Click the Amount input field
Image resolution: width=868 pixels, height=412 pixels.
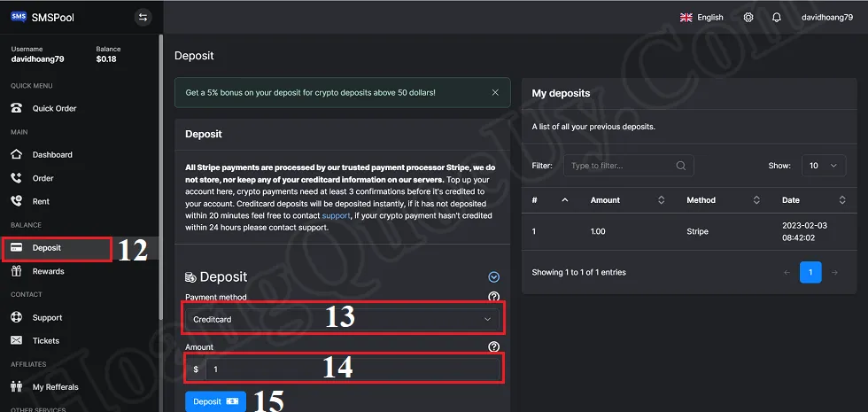353,369
